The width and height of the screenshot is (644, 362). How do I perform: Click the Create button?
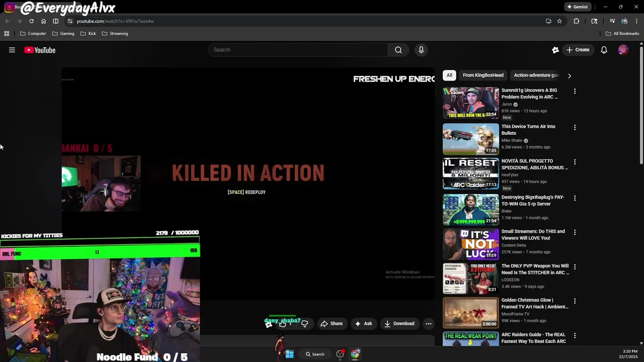[578, 50]
